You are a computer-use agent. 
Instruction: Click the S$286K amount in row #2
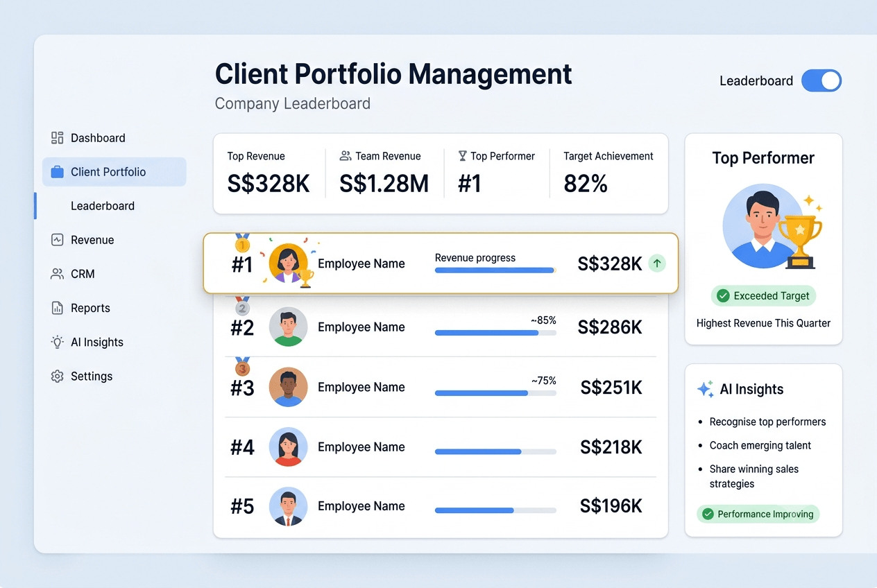click(x=610, y=327)
